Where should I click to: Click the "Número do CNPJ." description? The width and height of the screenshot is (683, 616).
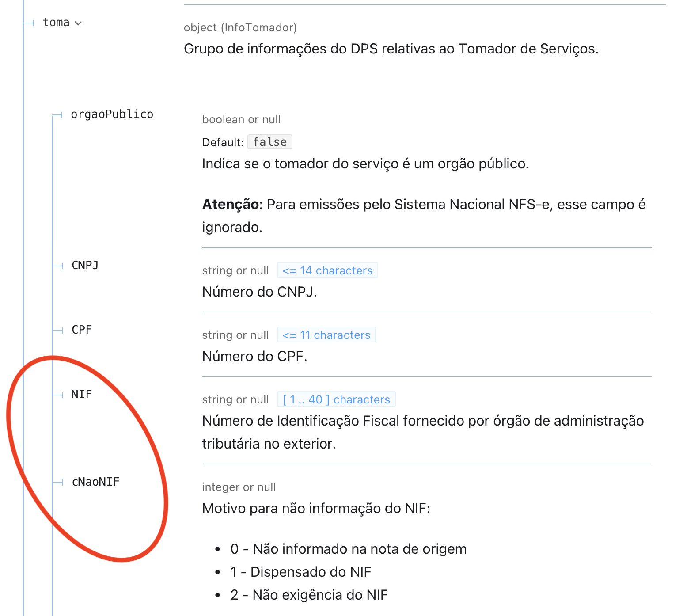click(259, 292)
